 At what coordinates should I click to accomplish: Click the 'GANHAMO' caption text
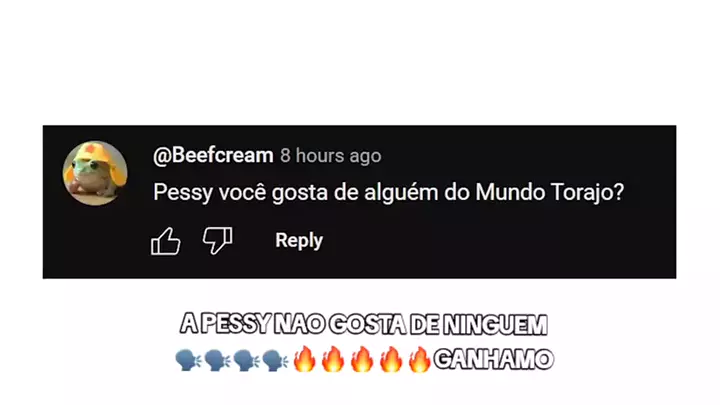[x=494, y=359]
